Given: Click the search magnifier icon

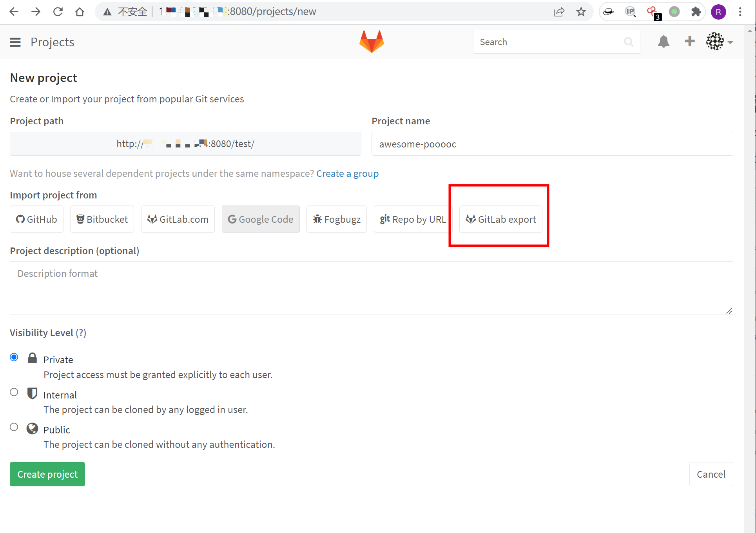Looking at the screenshot, I should (x=628, y=42).
